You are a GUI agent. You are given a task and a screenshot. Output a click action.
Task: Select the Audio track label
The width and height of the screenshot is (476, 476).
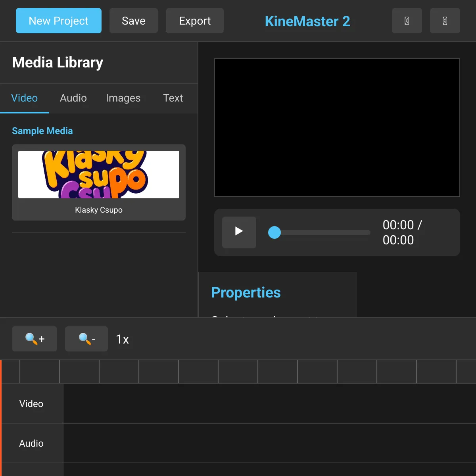tap(32, 443)
